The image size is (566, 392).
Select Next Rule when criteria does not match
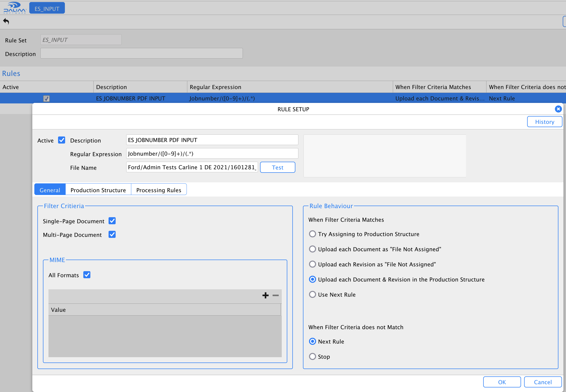pos(313,341)
